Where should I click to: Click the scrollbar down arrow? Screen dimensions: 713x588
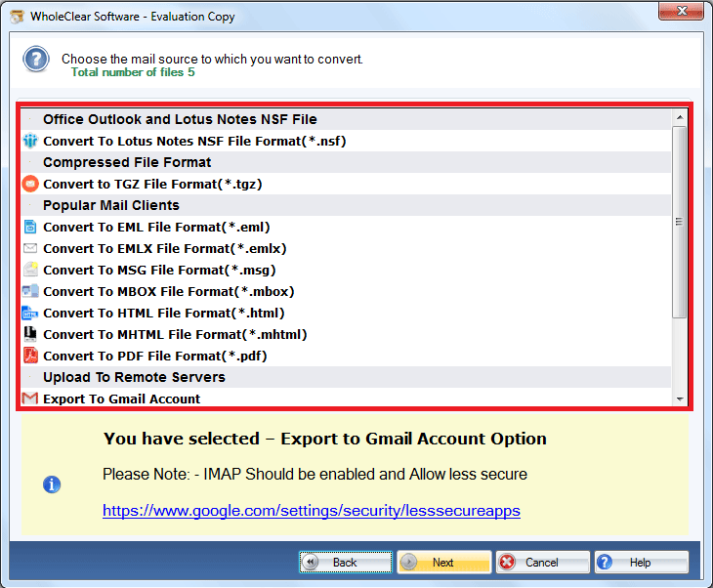click(680, 399)
